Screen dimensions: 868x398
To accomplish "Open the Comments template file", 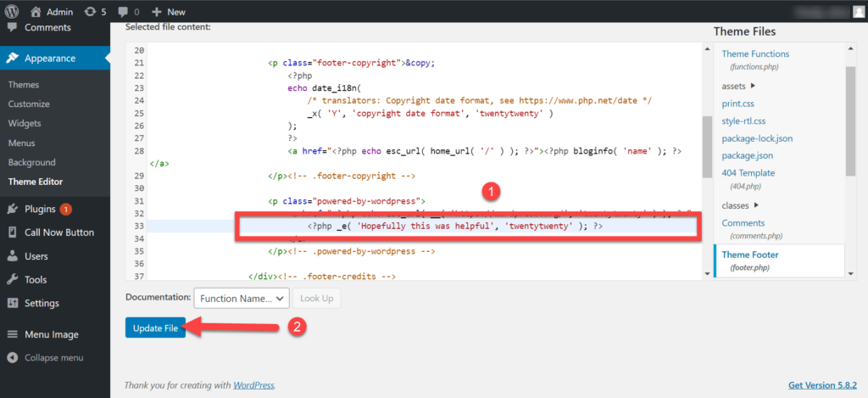I will pyautogui.click(x=743, y=223).
